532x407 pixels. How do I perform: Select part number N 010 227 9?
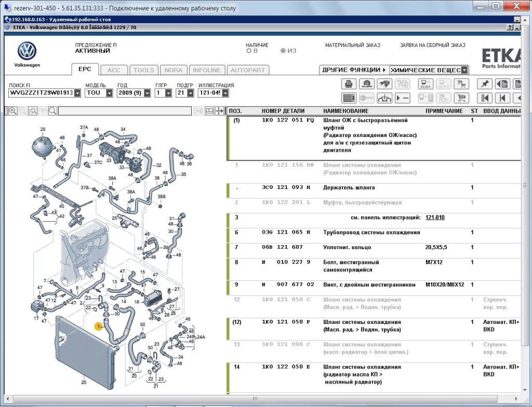tap(286, 262)
